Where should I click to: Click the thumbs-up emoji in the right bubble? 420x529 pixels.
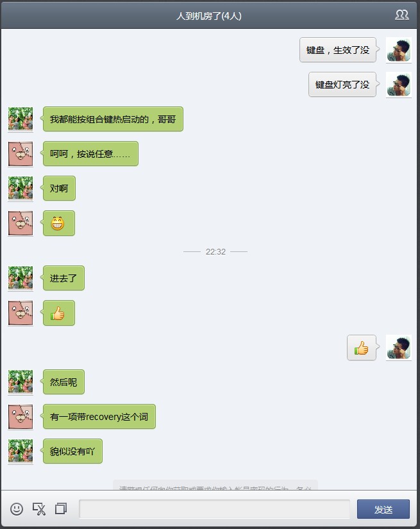361,348
